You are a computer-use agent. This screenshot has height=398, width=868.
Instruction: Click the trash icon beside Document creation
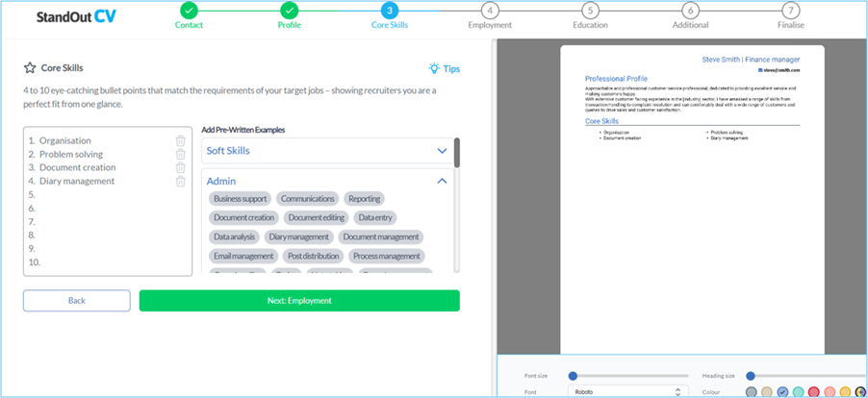181,167
